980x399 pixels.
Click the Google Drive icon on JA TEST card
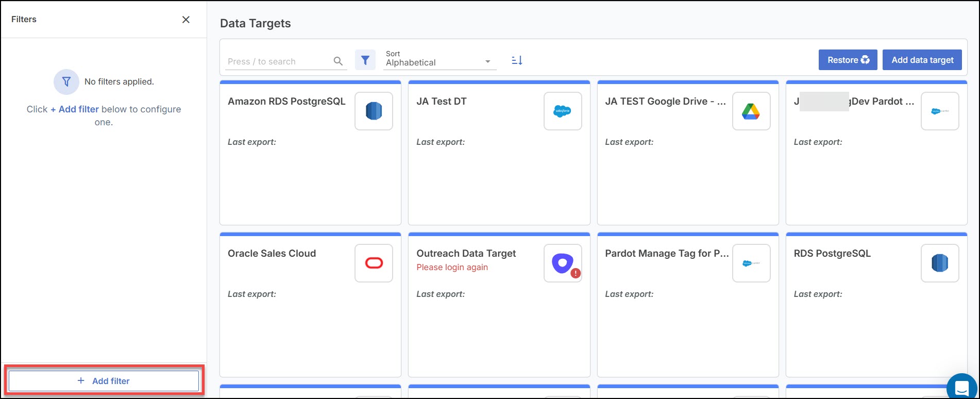(x=751, y=111)
